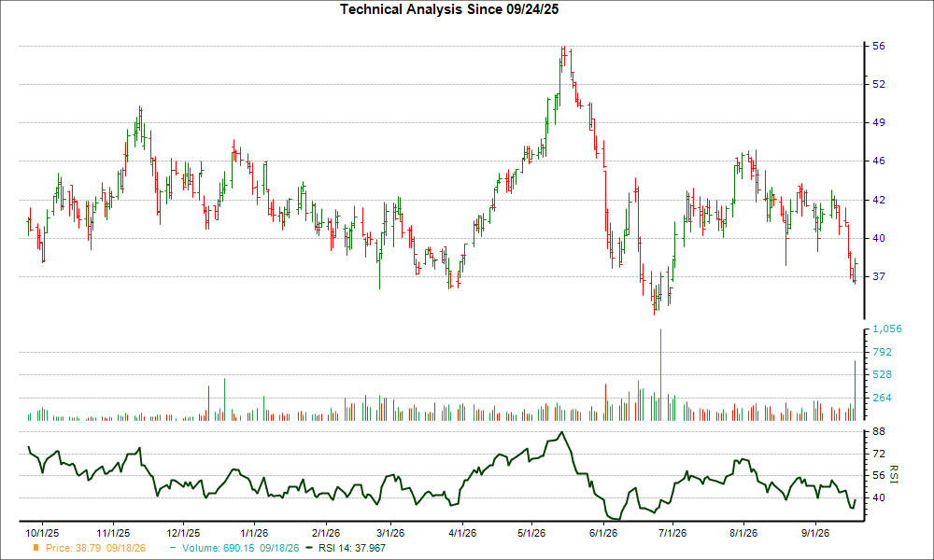Click the RSI axis label 40

click(879, 498)
